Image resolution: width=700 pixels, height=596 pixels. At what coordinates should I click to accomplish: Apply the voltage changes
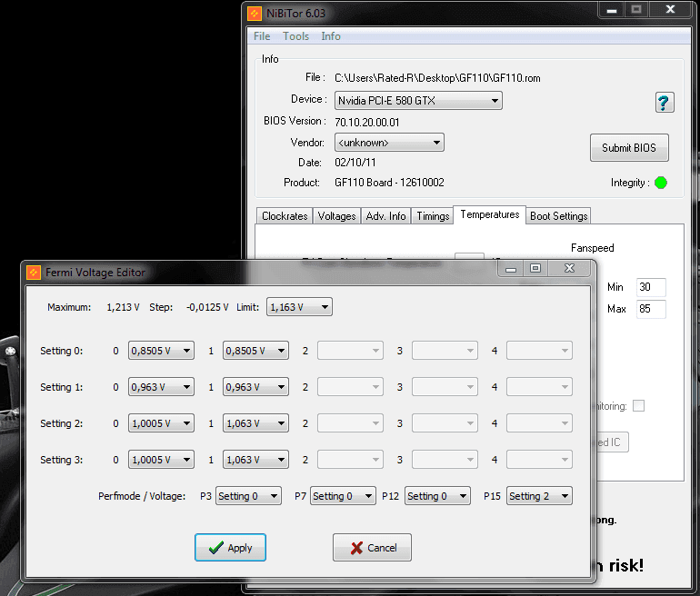coord(230,547)
